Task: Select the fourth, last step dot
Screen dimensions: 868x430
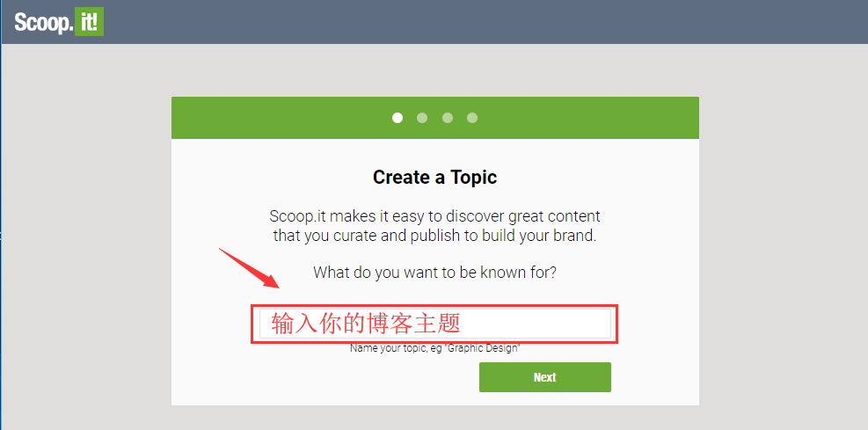Action: (x=472, y=118)
